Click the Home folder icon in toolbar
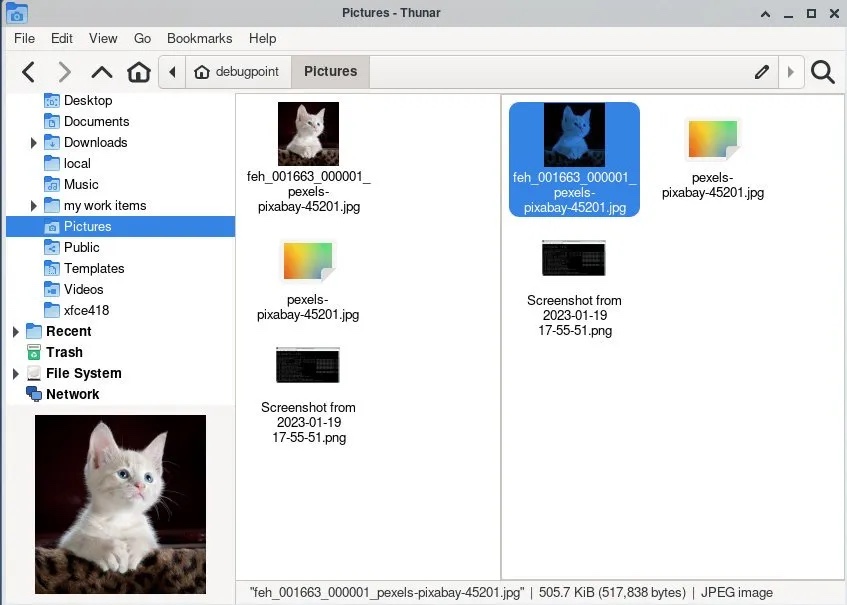The image size is (847, 605). [x=139, y=72]
